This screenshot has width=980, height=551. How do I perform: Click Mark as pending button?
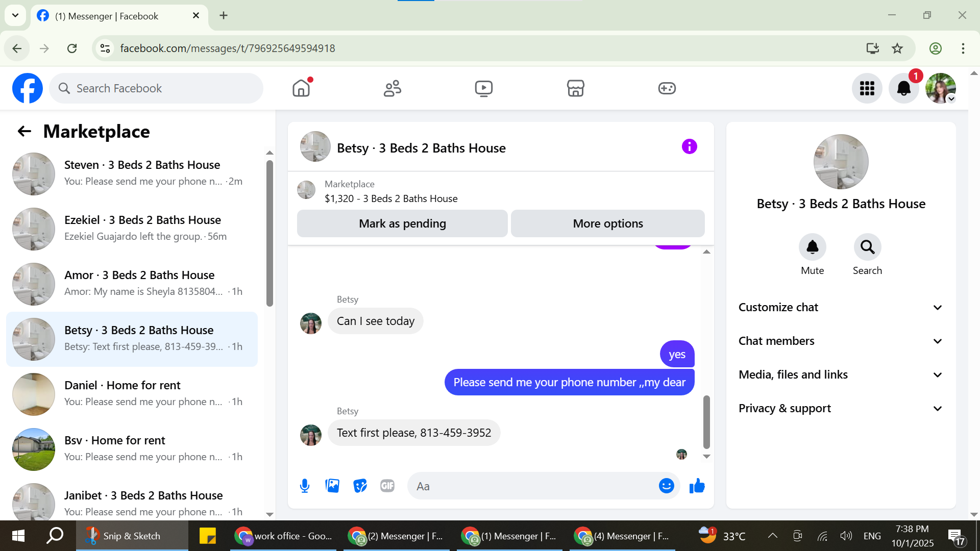(x=402, y=223)
